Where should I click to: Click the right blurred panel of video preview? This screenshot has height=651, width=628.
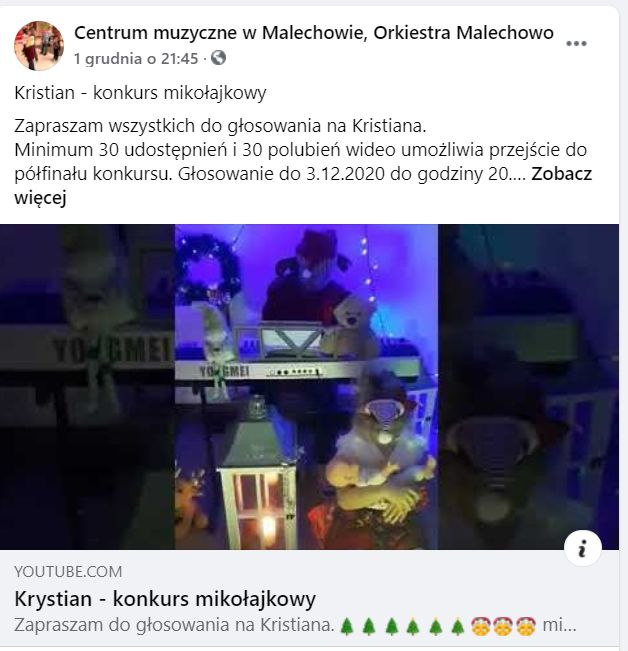click(528, 387)
